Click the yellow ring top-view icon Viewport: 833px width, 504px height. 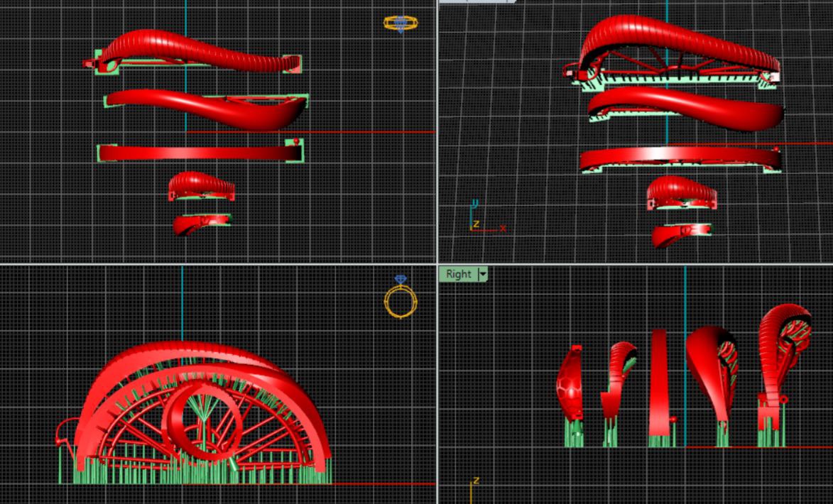pos(401,23)
